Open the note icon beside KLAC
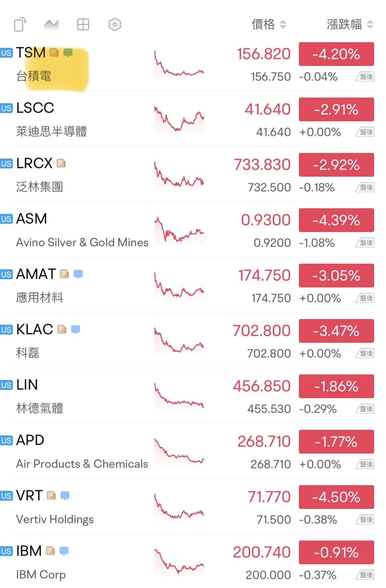The image size is (386, 588). point(62,329)
